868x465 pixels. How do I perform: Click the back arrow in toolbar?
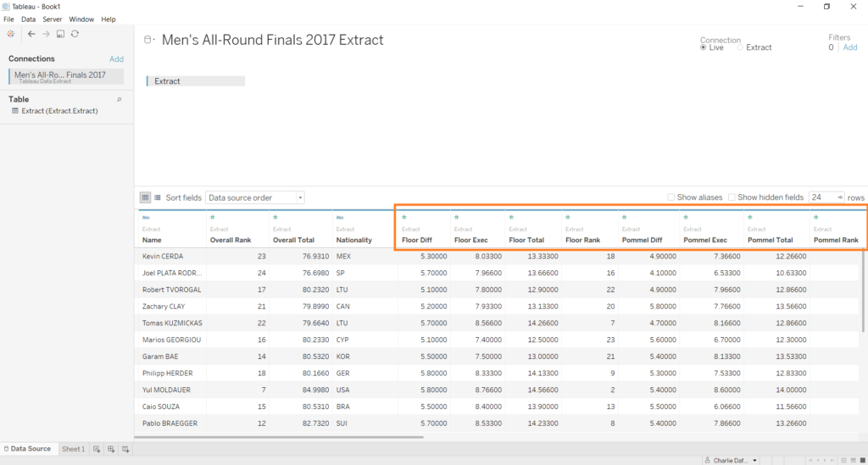[x=31, y=34]
